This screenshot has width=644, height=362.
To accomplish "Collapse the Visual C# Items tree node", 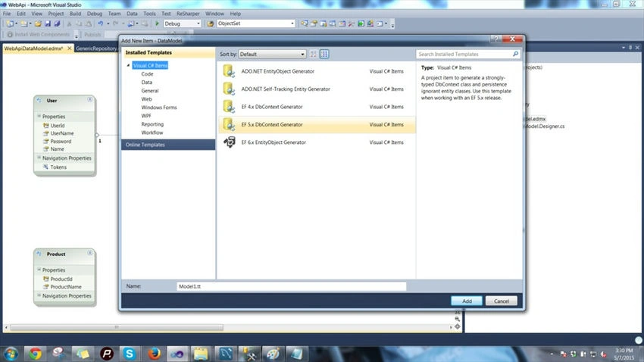I will (x=128, y=65).
